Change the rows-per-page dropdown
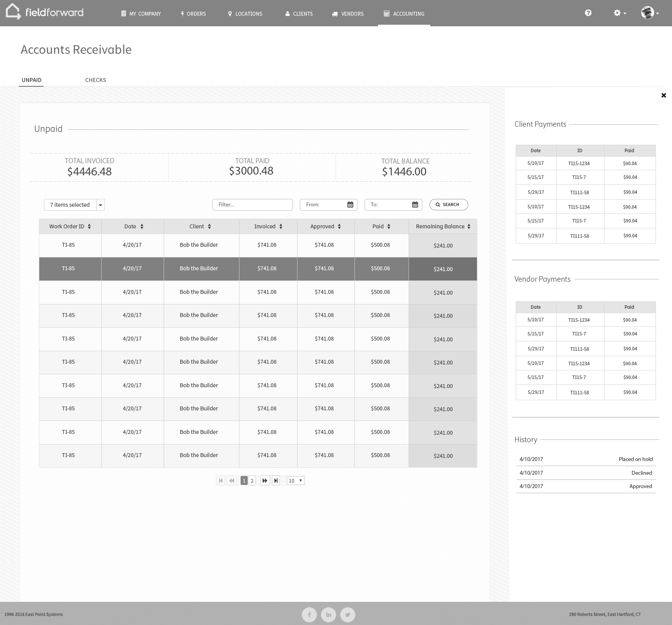Image resolution: width=672 pixels, height=625 pixels. tap(296, 481)
